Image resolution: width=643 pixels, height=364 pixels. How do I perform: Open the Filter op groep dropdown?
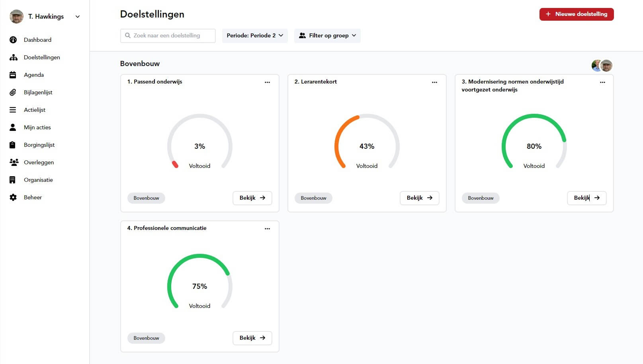[327, 35]
